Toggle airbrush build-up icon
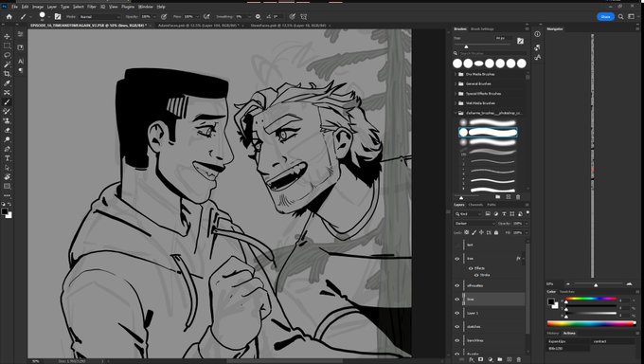644x364 pixels. pyautogui.click(x=206, y=16)
